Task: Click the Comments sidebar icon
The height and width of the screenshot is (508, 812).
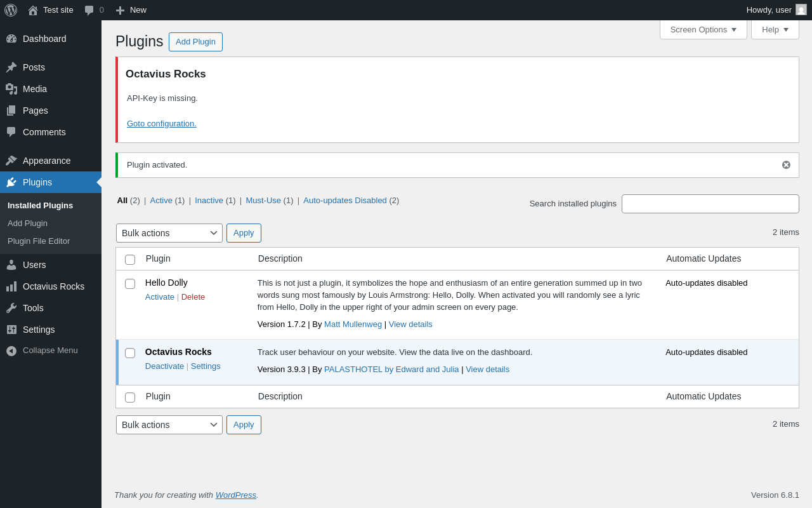Action: pyautogui.click(x=11, y=132)
